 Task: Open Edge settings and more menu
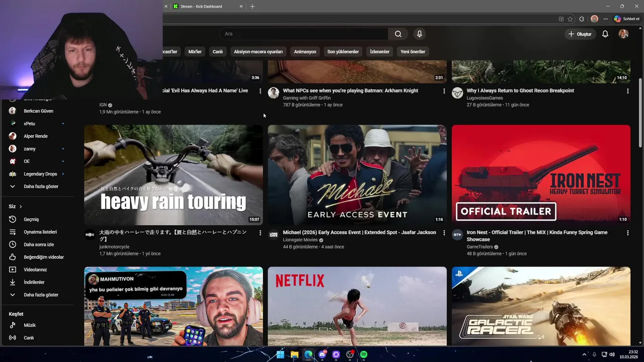pos(606,19)
